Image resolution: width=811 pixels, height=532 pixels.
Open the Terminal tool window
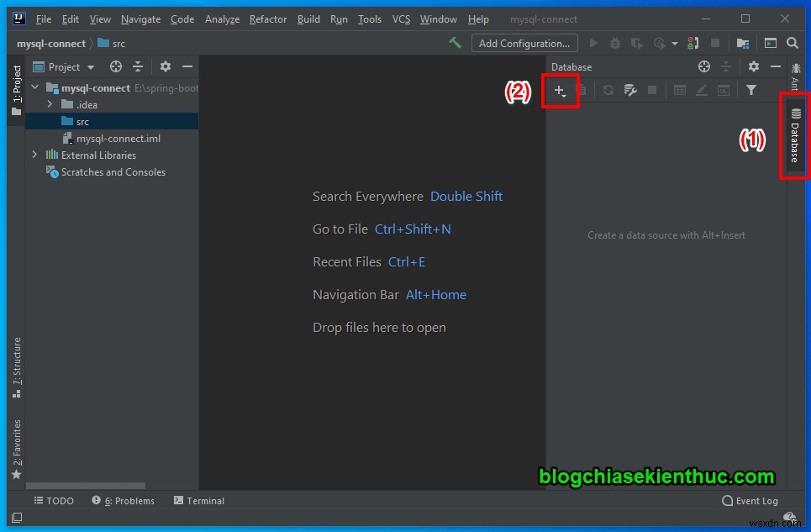[199, 500]
